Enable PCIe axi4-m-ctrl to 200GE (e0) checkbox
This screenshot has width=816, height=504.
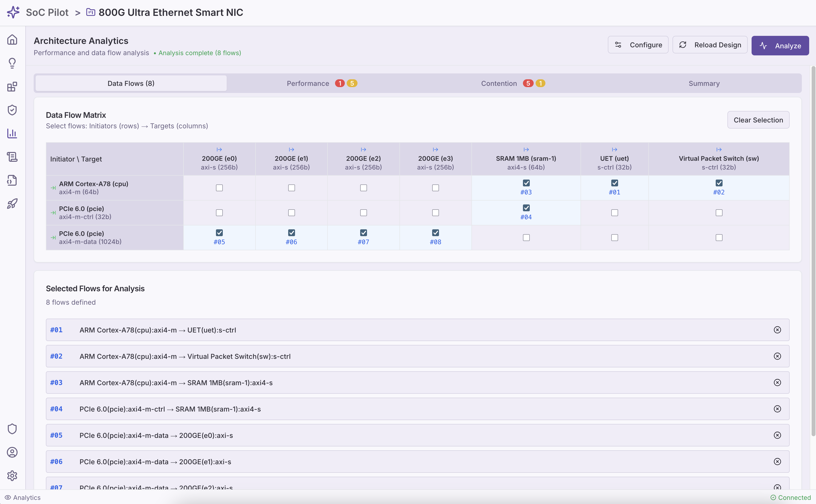point(219,213)
